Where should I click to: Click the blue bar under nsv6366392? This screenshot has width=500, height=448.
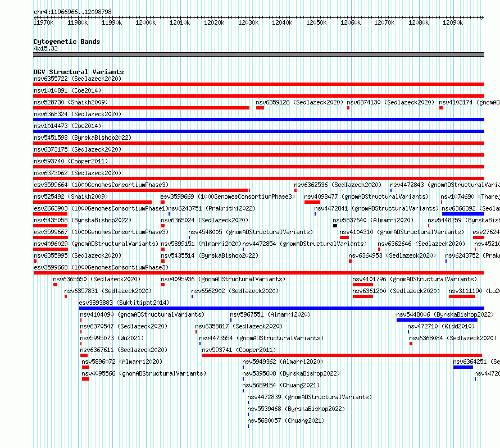[463, 214]
